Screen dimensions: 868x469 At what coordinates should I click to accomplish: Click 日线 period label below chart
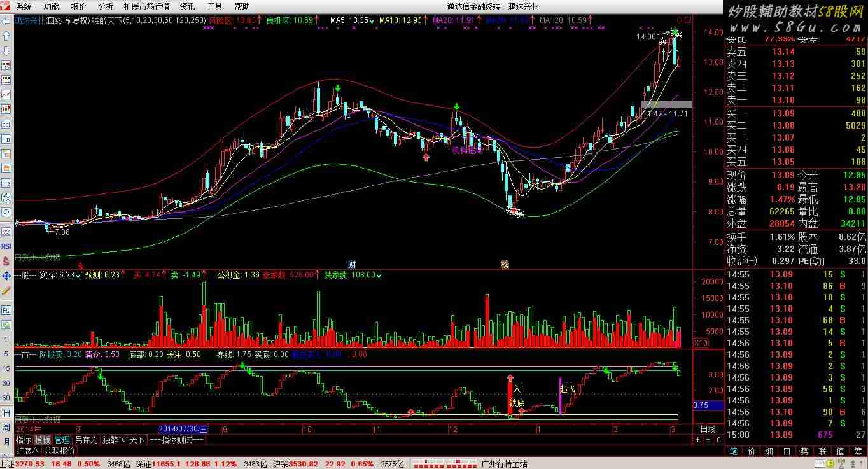708,430
